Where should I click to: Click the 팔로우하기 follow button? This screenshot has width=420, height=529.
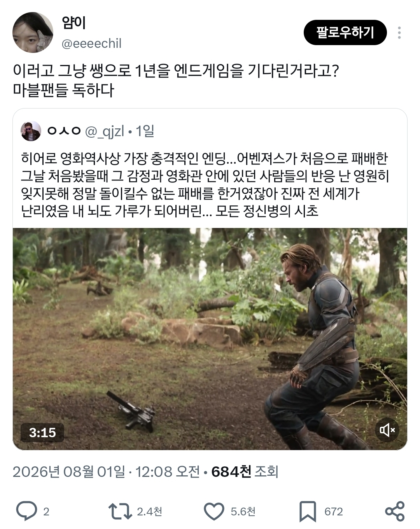pos(345,32)
